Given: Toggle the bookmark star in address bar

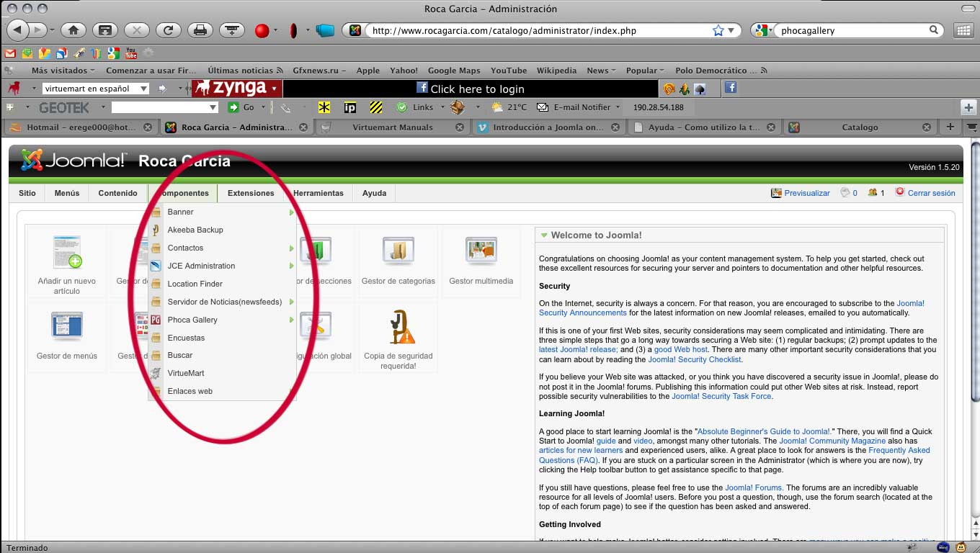Looking at the screenshot, I should (x=718, y=30).
